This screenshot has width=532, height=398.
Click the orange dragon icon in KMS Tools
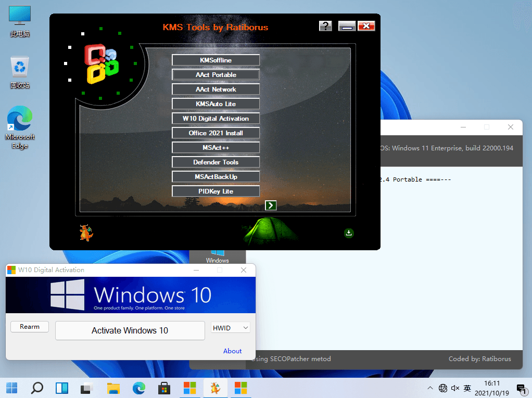(86, 233)
